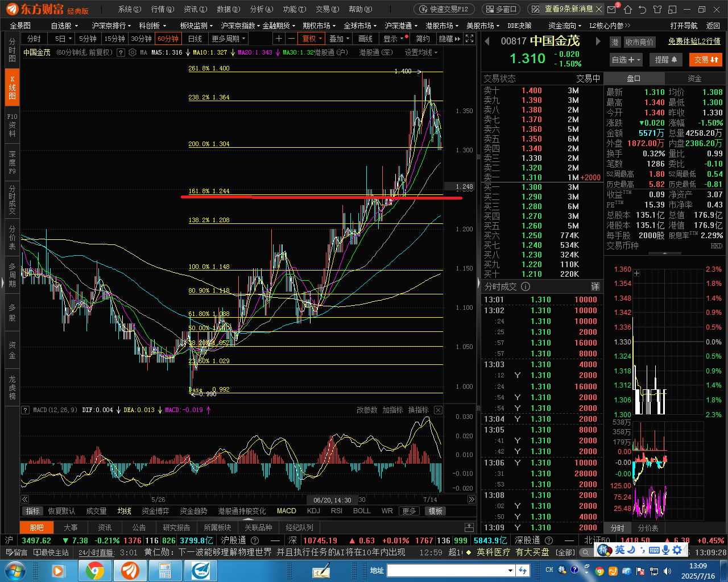
Task: Toggle the 成交量 volume indicator
Action: [96, 511]
